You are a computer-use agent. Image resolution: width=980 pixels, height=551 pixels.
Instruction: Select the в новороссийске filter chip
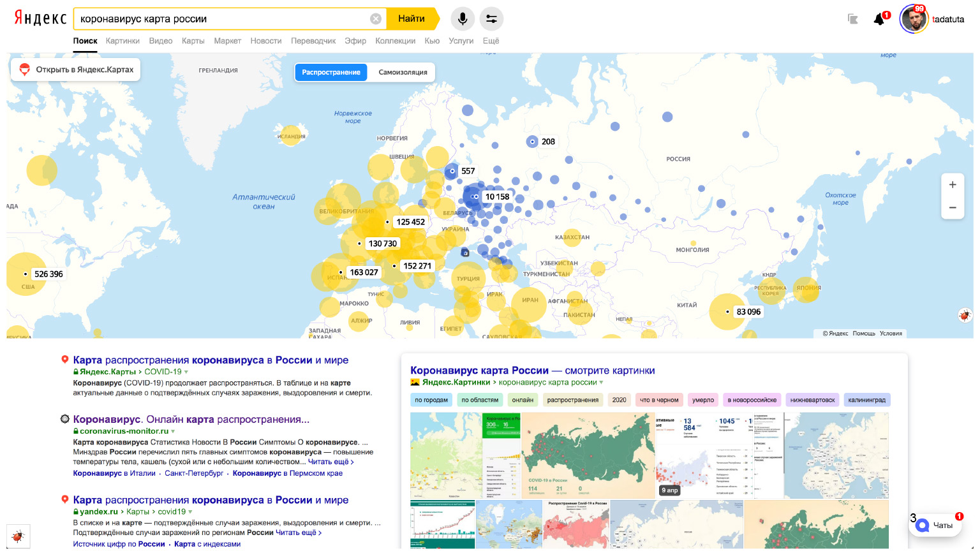(752, 400)
